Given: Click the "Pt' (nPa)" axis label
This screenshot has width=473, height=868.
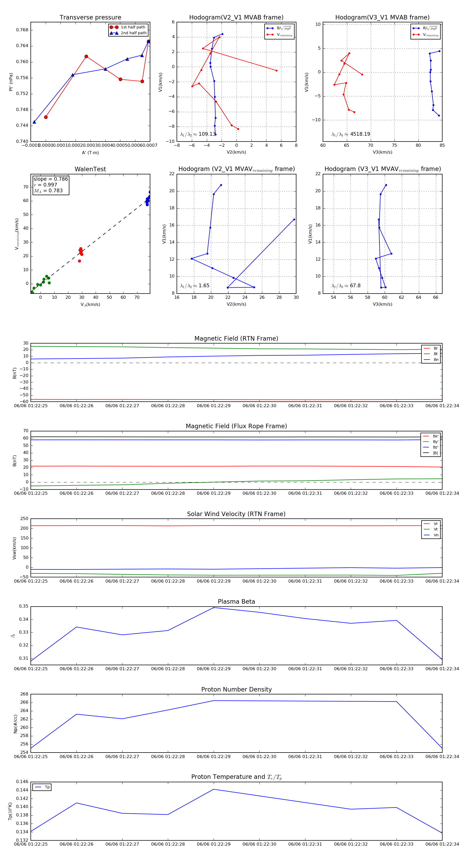Looking at the screenshot, I should point(11,82).
